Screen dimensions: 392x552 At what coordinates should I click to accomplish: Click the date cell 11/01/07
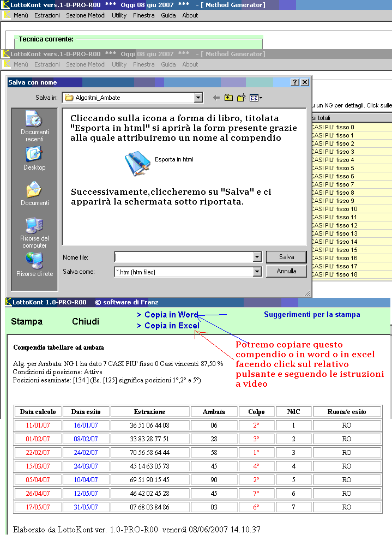[38, 425]
